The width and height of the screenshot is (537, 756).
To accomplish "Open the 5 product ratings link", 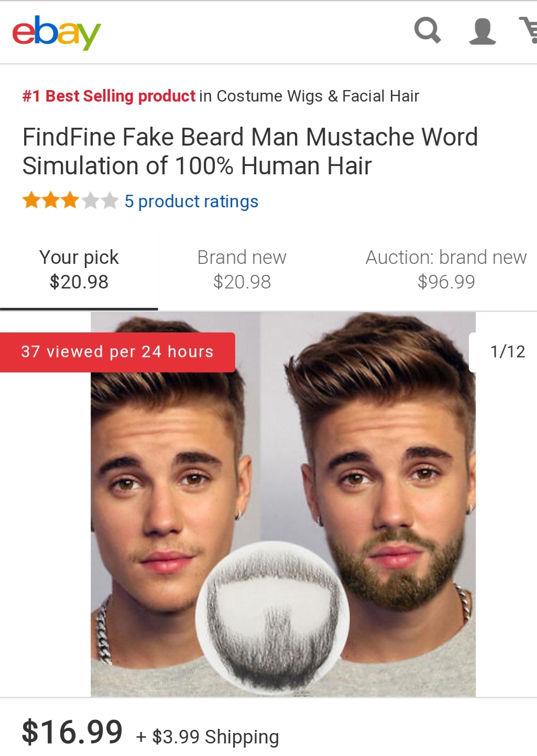I will coord(191,202).
